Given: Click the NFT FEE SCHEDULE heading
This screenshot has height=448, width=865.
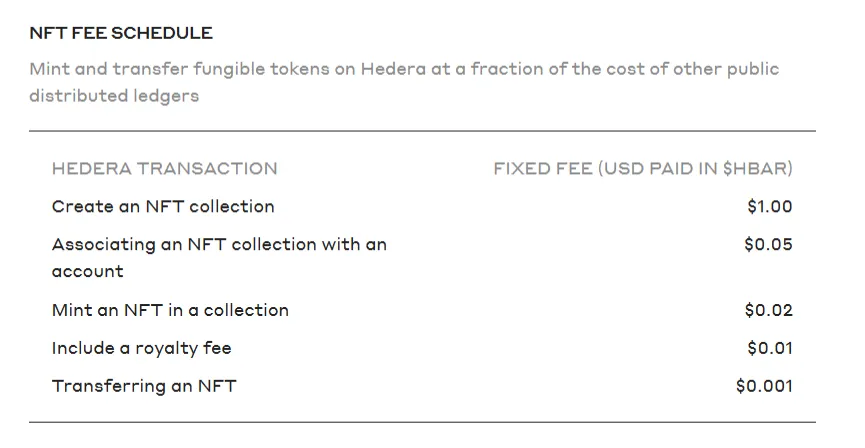Looking at the screenshot, I should pos(121,33).
